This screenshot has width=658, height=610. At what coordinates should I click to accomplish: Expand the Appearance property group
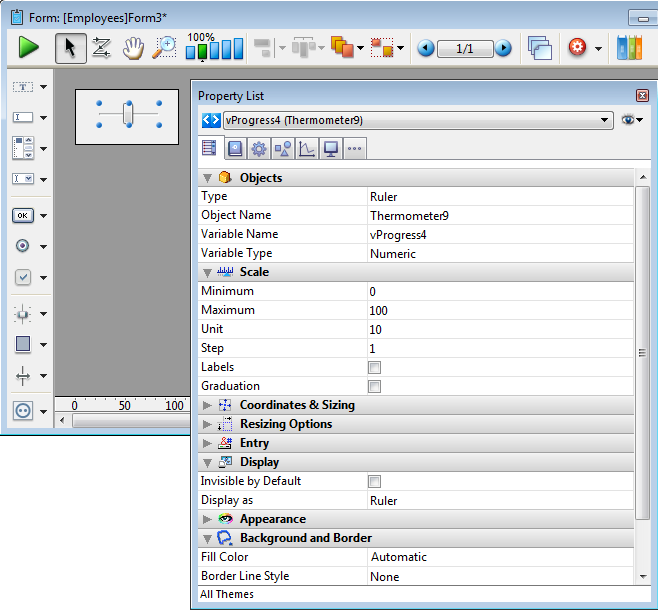point(207,519)
